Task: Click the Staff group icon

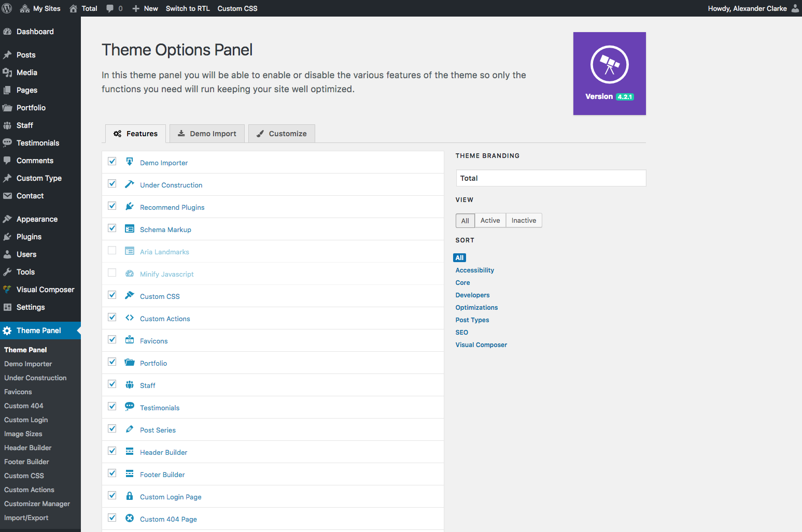Action: click(129, 384)
